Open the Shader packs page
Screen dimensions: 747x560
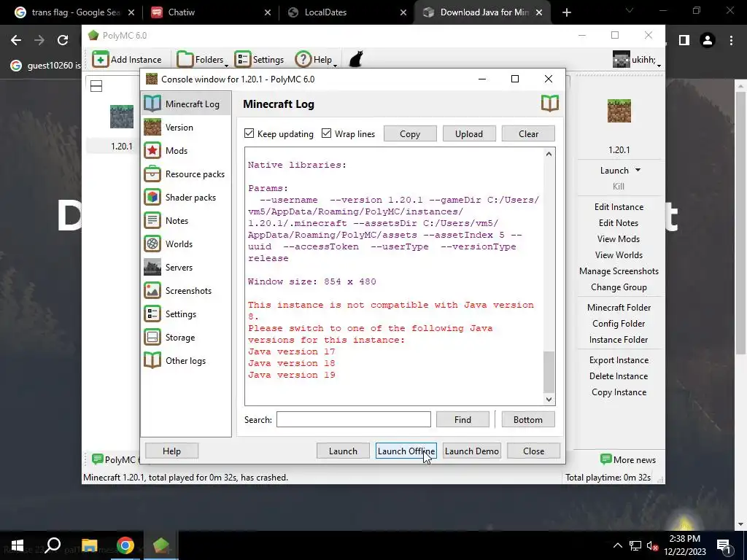pos(186,197)
